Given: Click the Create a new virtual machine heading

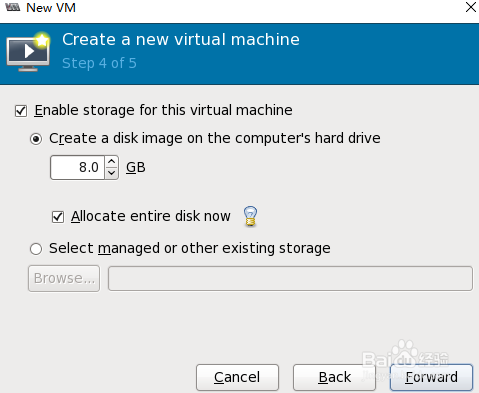Looking at the screenshot, I should tap(181, 39).
